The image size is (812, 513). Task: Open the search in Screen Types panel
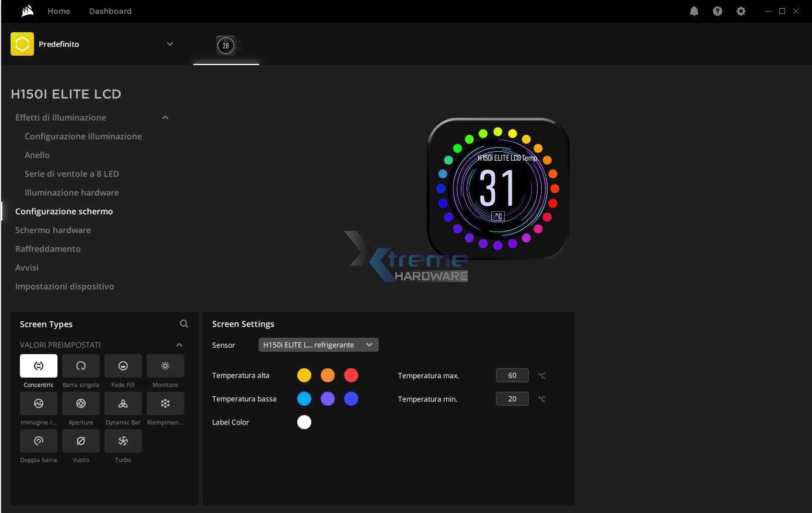tap(184, 324)
